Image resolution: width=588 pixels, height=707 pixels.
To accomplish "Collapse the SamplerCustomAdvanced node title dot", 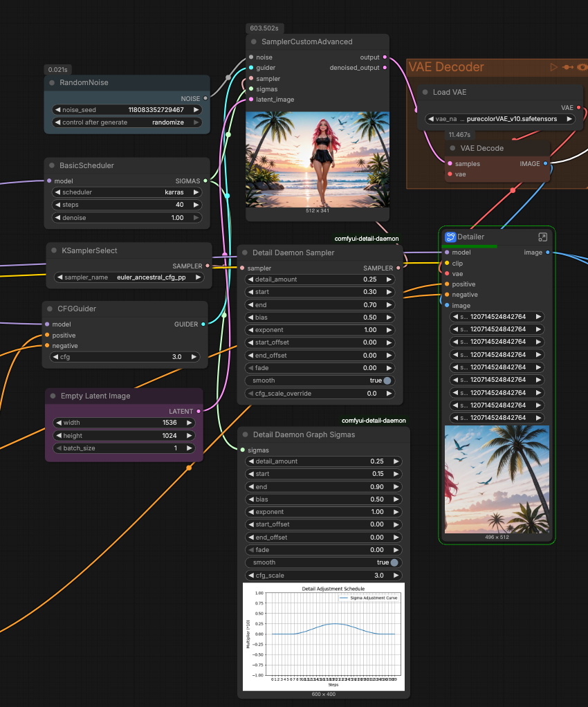I will coord(254,42).
